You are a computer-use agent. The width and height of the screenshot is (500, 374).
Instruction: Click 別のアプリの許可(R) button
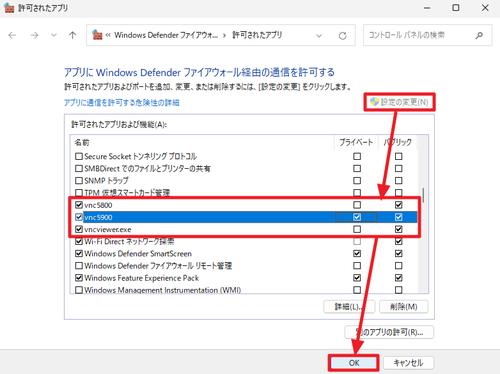click(389, 332)
